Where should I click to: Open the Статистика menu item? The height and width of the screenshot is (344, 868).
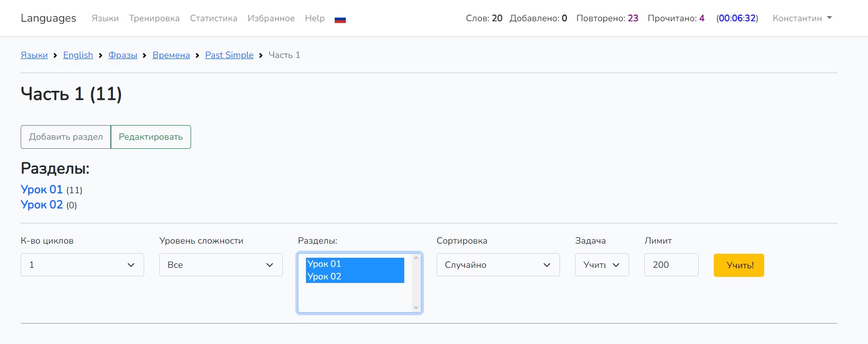coord(213,18)
